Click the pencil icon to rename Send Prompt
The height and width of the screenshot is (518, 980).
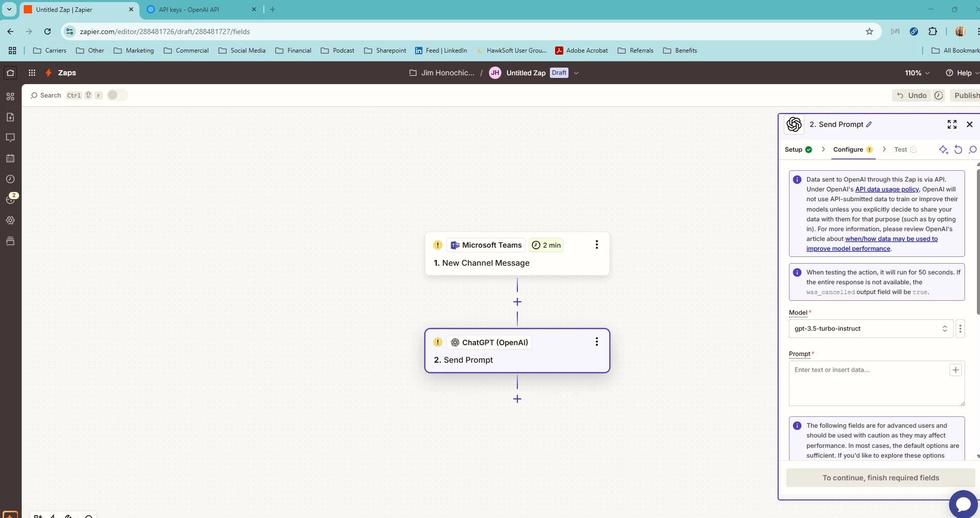click(869, 124)
